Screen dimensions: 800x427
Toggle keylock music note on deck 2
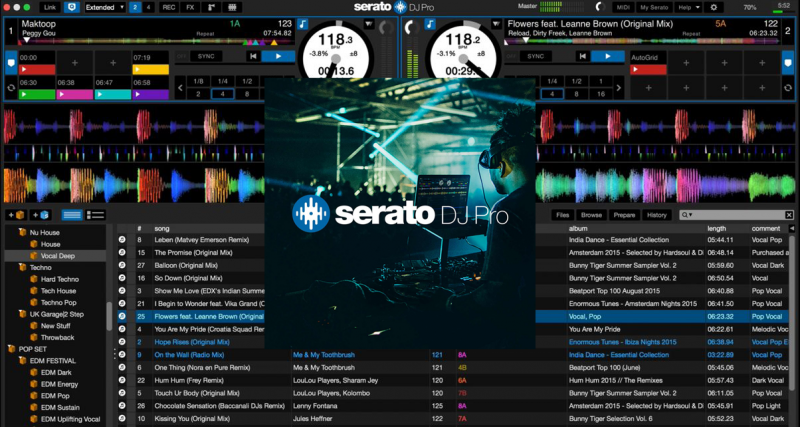[430, 24]
